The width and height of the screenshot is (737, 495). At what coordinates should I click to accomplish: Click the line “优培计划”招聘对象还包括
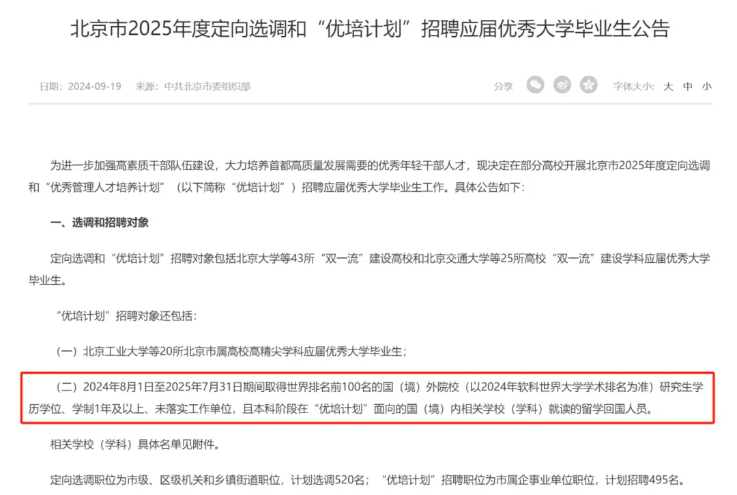(126, 316)
